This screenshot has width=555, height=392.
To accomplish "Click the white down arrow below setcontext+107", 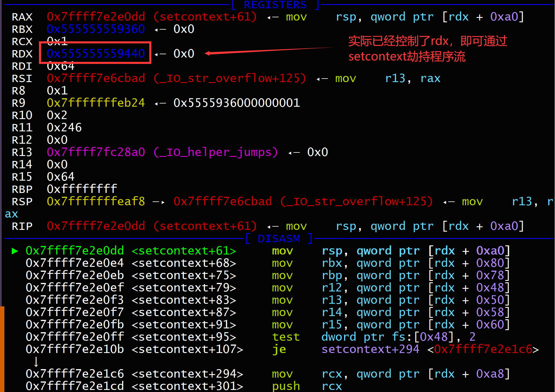I will coord(36,362).
